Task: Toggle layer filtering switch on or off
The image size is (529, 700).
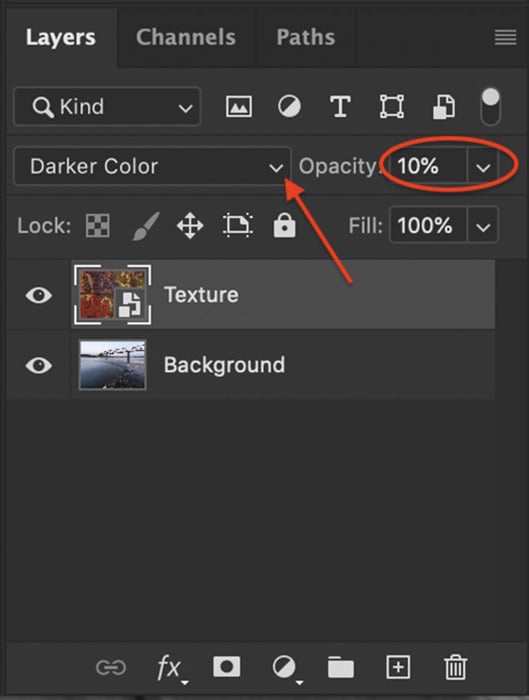Action: click(x=491, y=107)
